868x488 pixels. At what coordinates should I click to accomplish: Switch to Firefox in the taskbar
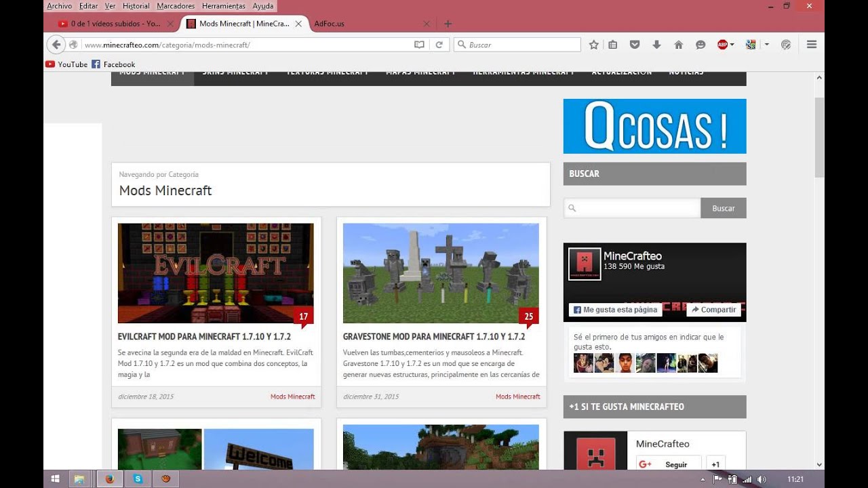click(x=109, y=479)
